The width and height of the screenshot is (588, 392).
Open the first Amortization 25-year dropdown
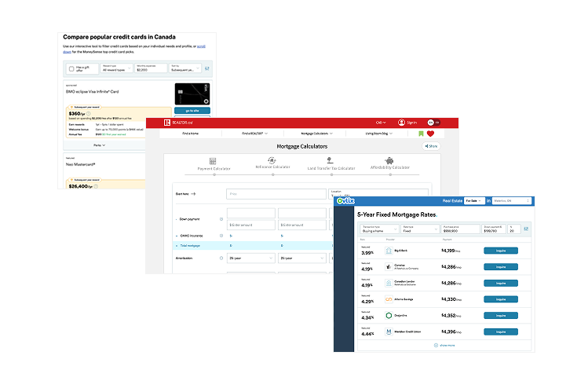pos(251,258)
